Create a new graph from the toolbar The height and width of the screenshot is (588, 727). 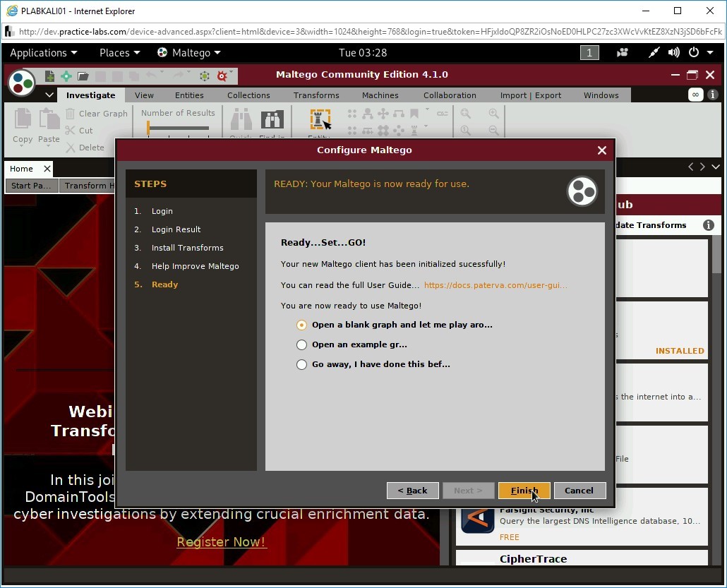[49, 76]
